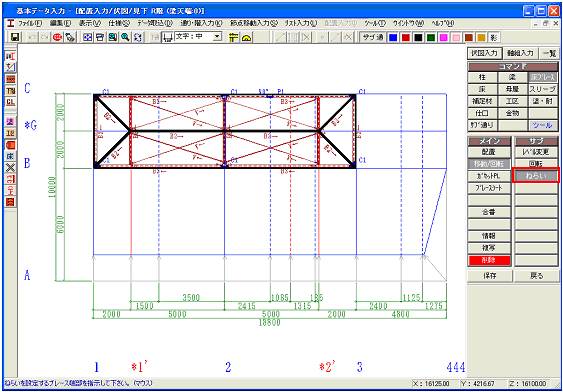
Task: Open the ツール(T) menu
Action: pyautogui.click(x=374, y=23)
